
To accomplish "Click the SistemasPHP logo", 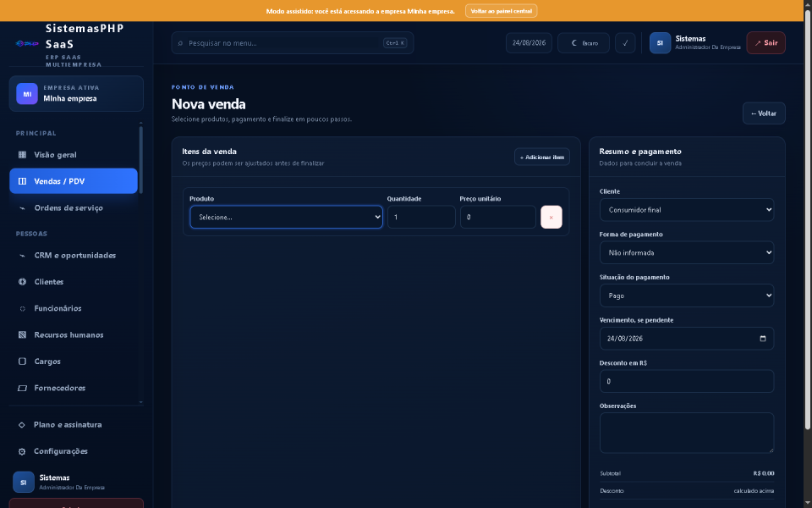I will [x=27, y=43].
